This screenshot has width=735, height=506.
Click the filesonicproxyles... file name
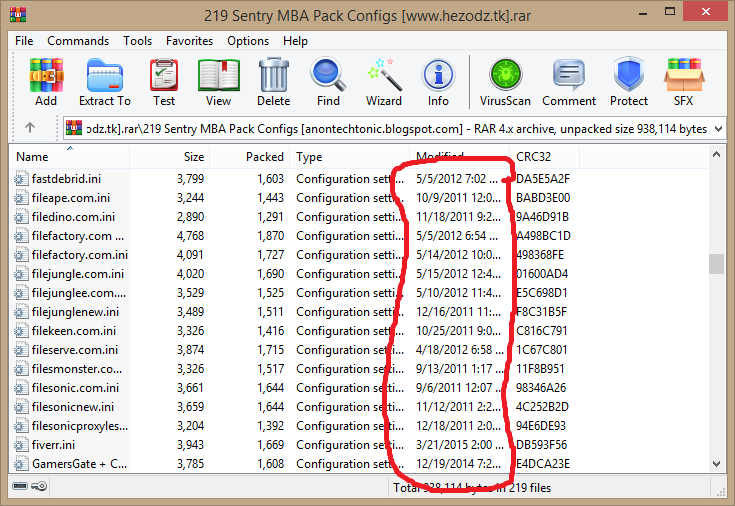80,426
